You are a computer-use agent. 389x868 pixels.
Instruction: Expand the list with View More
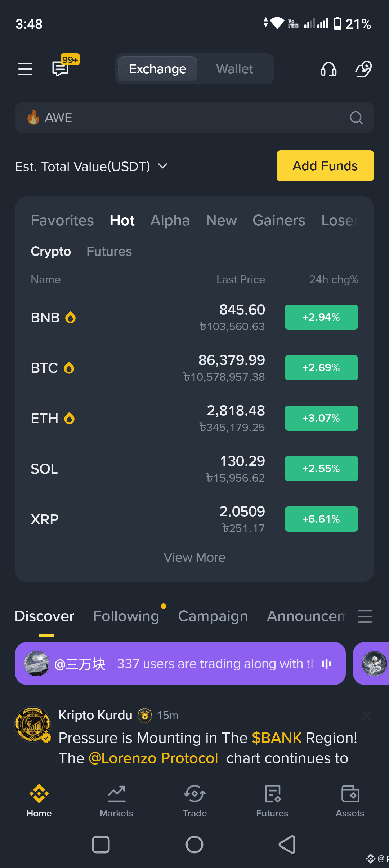click(x=194, y=557)
